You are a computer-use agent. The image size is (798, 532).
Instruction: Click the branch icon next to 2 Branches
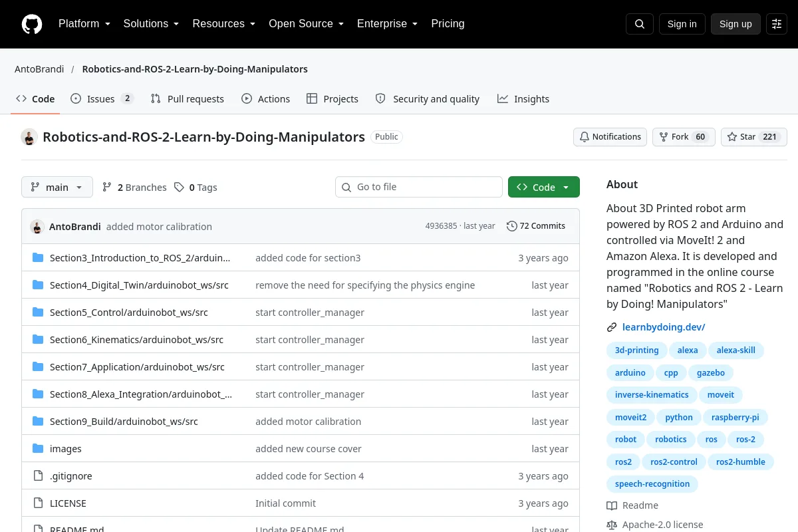tap(107, 188)
